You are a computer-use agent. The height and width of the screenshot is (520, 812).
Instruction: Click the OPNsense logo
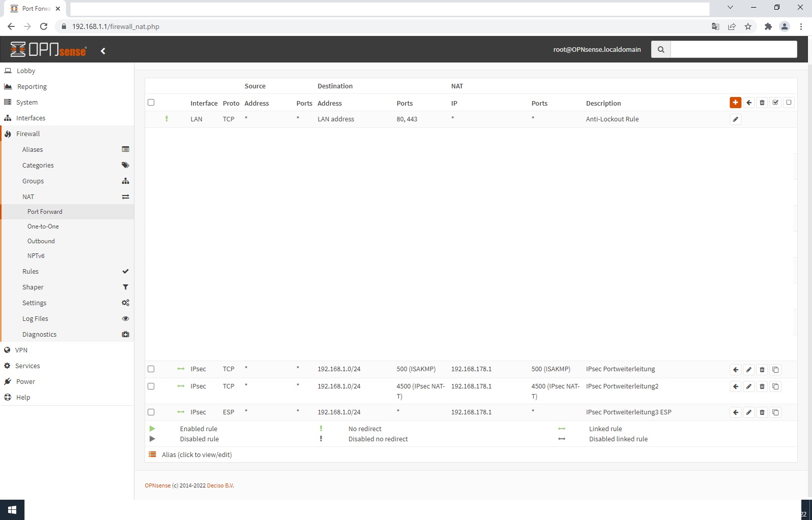(x=48, y=49)
